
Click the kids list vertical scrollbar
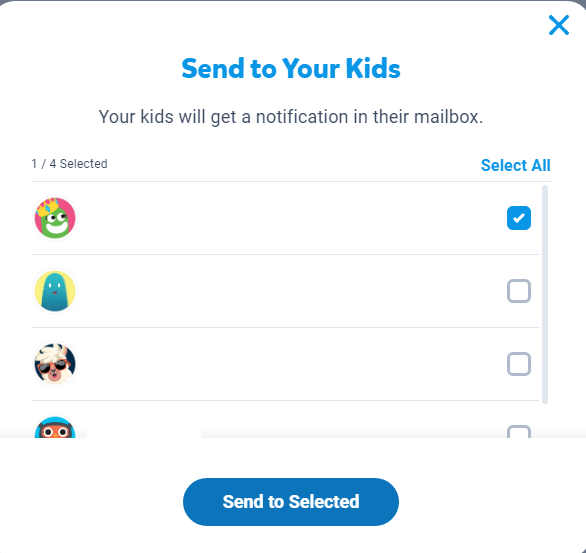[x=545, y=294]
